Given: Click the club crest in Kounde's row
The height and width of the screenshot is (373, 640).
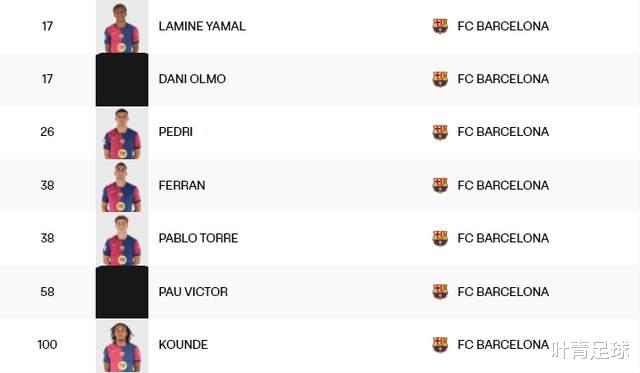Looking at the screenshot, I should pyautogui.click(x=440, y=344).
